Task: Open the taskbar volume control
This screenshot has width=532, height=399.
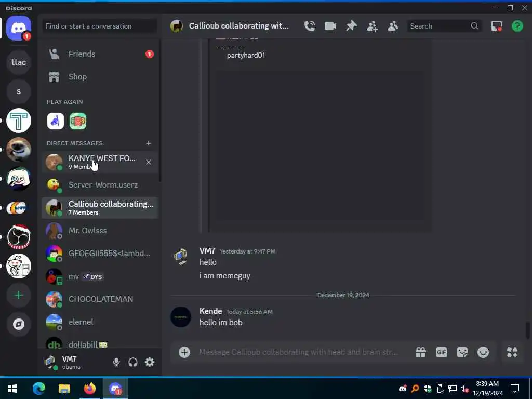Action: point(464,389)
